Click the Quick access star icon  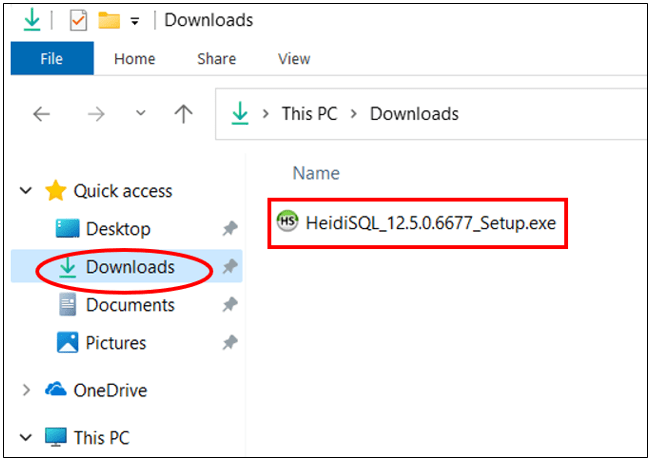56,191
